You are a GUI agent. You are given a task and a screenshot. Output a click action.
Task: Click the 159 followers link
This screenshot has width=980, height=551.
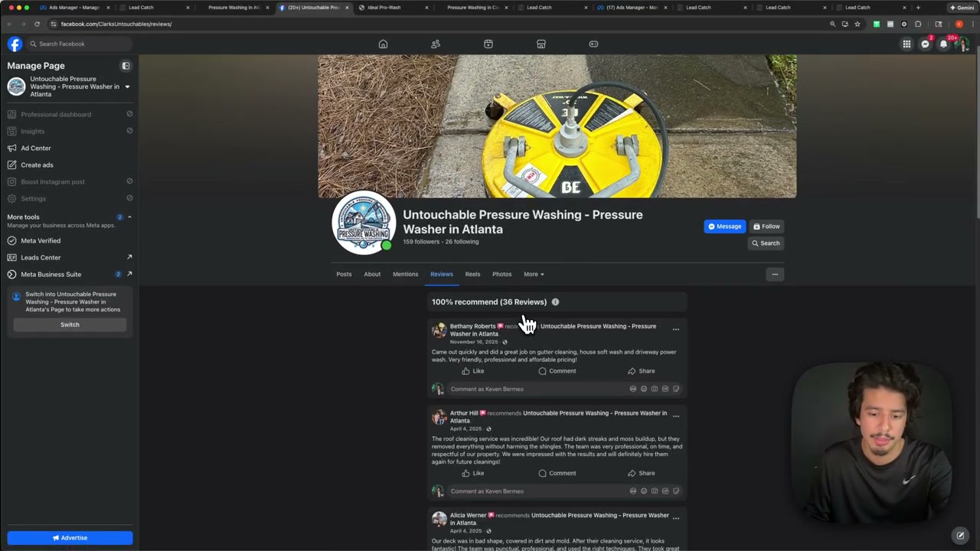pyautogui.click(x=421, y=242)
